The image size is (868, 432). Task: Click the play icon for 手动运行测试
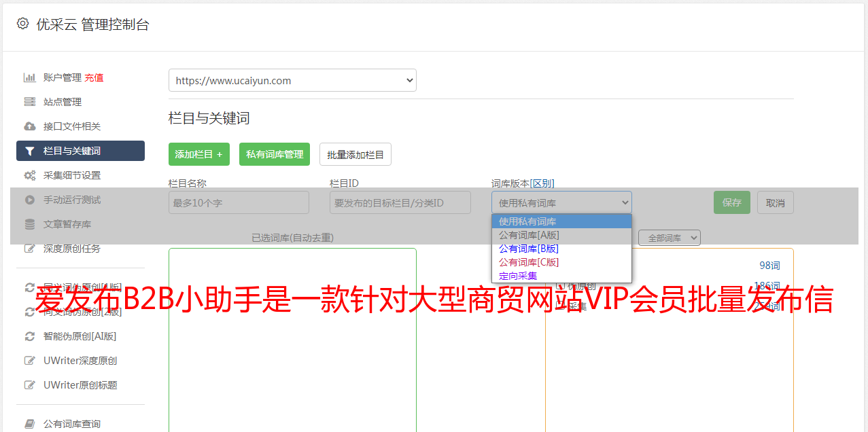tap(29, 200)
